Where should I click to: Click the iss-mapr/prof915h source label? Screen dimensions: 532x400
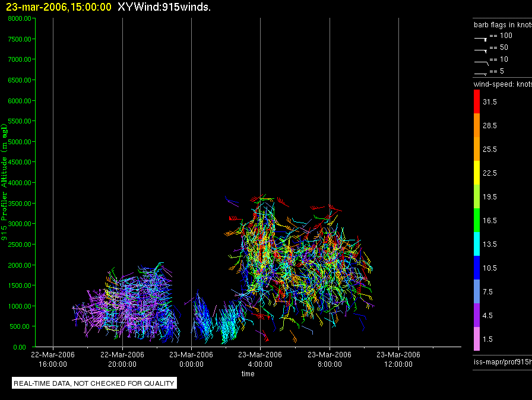tap(503, 361)
